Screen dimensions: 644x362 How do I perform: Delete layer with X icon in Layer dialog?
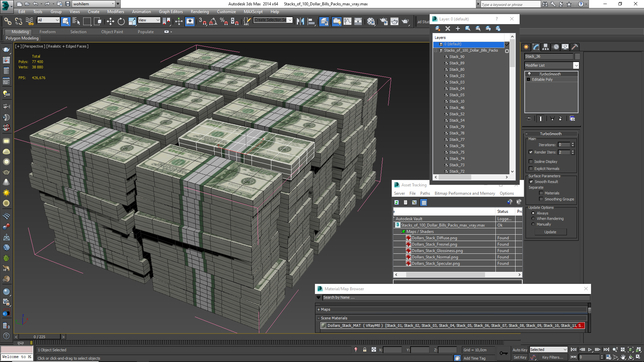[447, 28]
